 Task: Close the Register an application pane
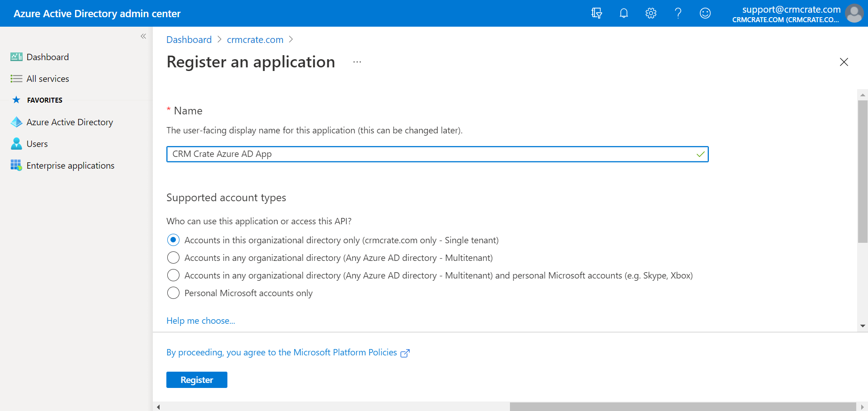coord(844,62)
